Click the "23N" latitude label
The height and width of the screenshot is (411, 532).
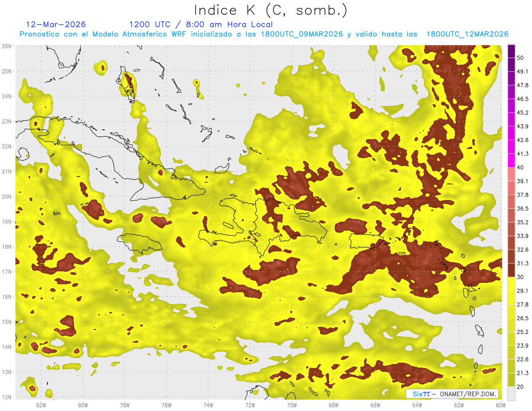pos(7,121)
